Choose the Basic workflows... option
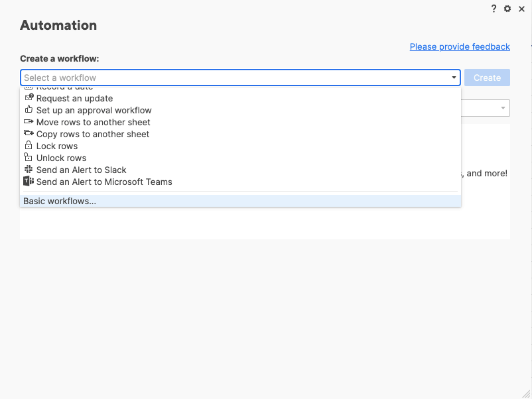 coord(60,201)
